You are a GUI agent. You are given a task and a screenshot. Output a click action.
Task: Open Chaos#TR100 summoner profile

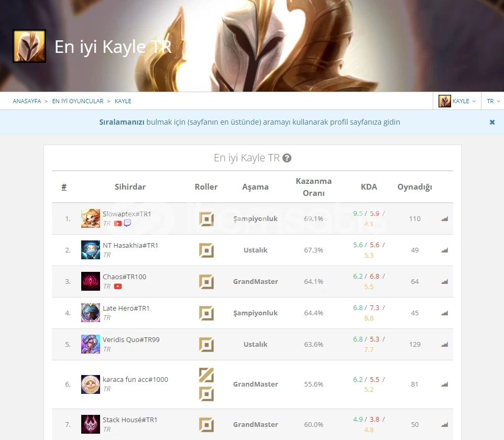coord(124,277)
